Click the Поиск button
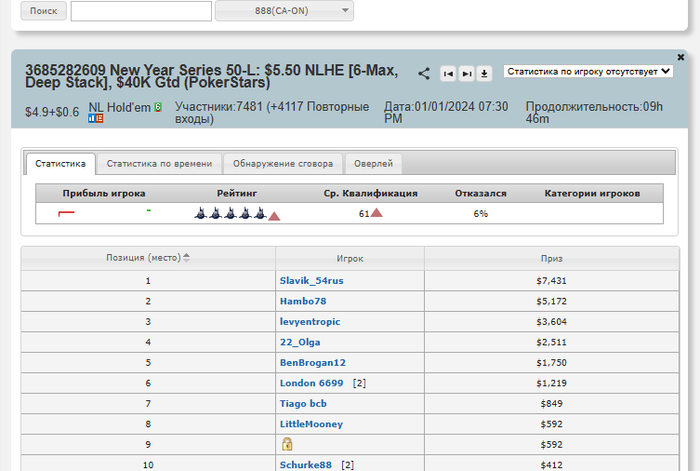This screenshot has height=471, width=700. click(43, 11)
